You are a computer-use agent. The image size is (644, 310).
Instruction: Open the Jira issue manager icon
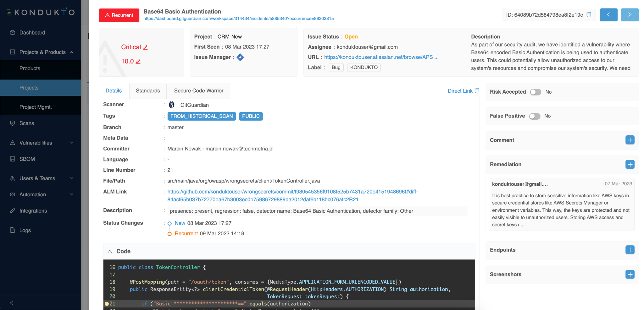click(240, 57)
